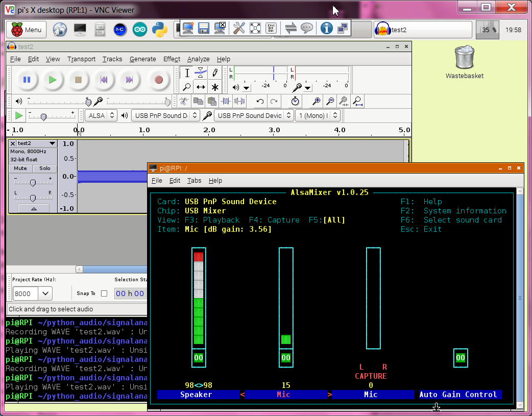Image resolution: width=532 pixels, height=416 pixels.
Task: Open the Effect menu in Audacity
Action: (x=172, y=59)
